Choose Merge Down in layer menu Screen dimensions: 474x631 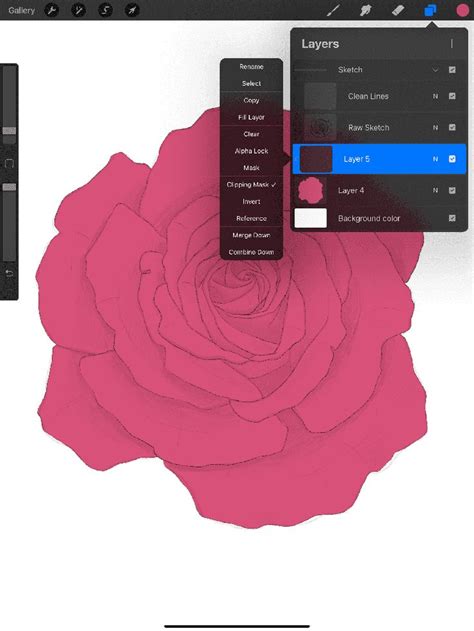251,235
